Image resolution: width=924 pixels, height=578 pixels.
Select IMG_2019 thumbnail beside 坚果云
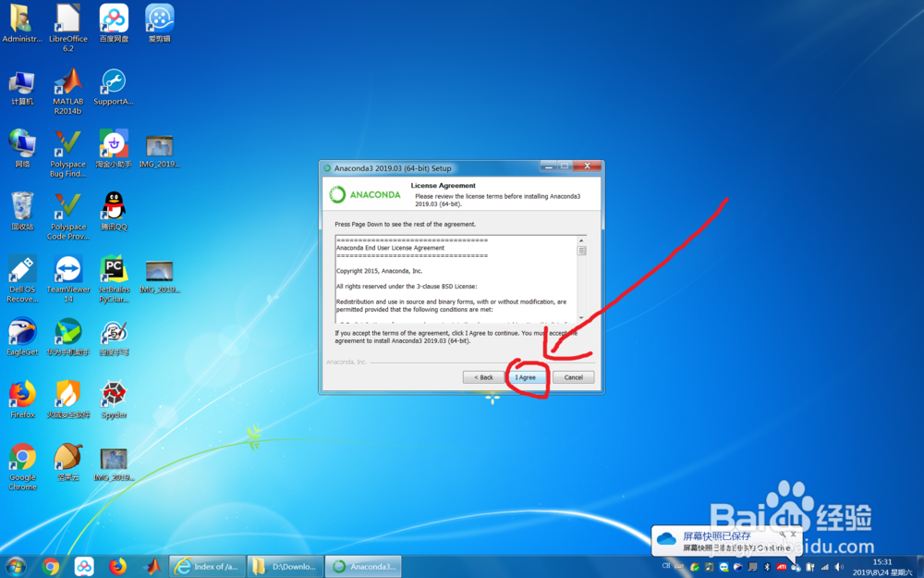click(114, 465)
